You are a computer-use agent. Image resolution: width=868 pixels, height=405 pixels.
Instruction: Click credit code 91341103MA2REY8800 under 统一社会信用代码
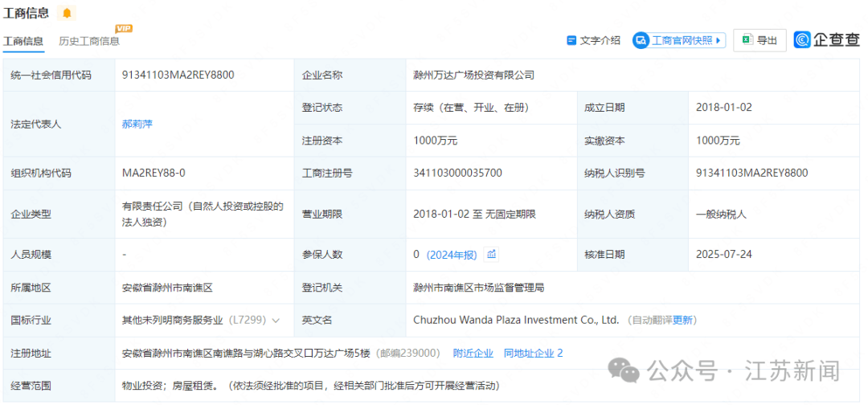tap(178, 76)
